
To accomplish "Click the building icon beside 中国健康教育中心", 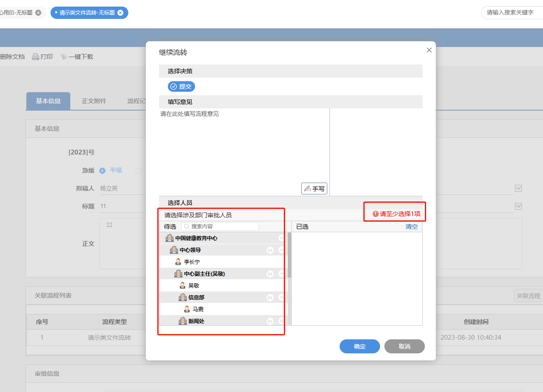I will 170,238.
